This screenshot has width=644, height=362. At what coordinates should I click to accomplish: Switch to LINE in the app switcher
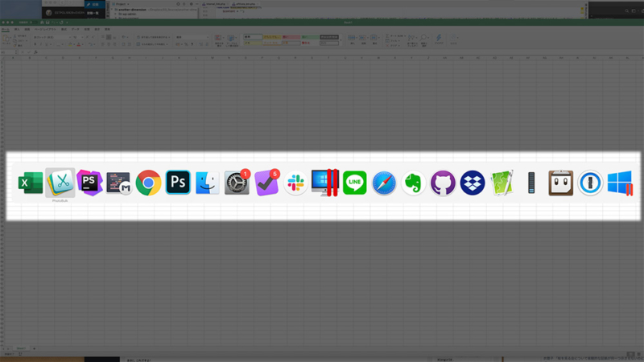pyautogui.click(x=354, y=183)
